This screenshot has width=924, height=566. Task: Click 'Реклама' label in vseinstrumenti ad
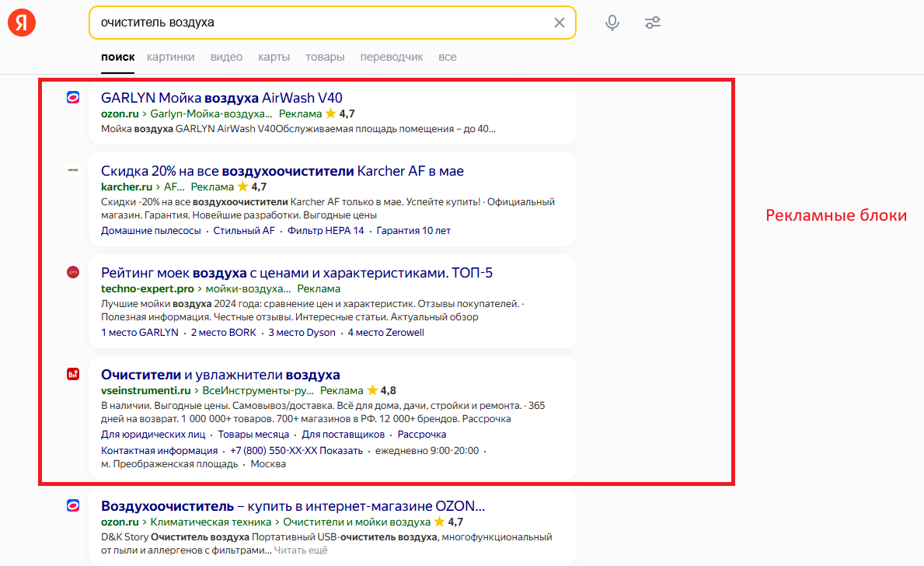click(x=342, y=391)
